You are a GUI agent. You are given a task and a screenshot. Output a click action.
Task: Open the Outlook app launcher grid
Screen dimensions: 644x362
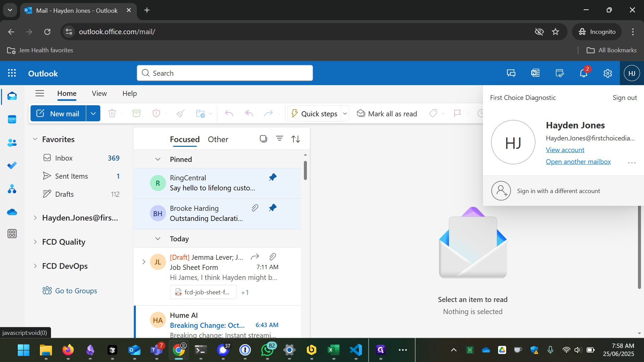pyautogui.click(x=12, y=73)
